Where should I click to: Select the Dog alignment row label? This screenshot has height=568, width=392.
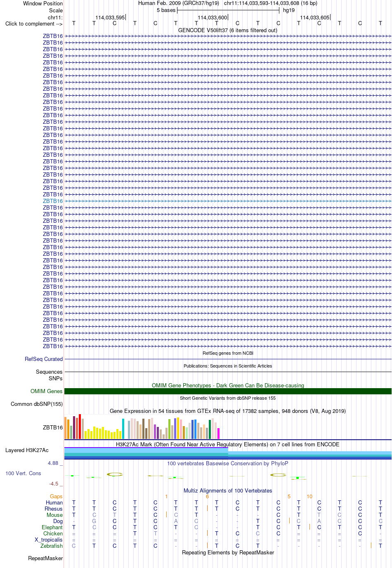(58, 521)
